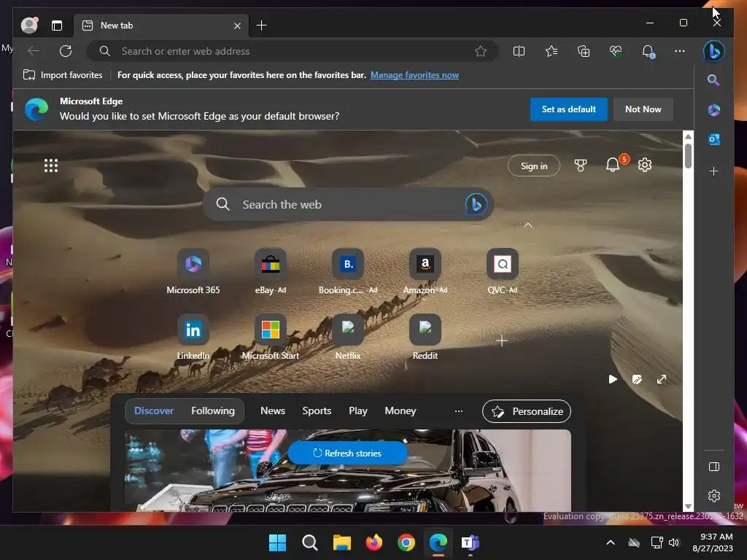
Task: Open the Sports feed tab
Action: coord(317,411)
